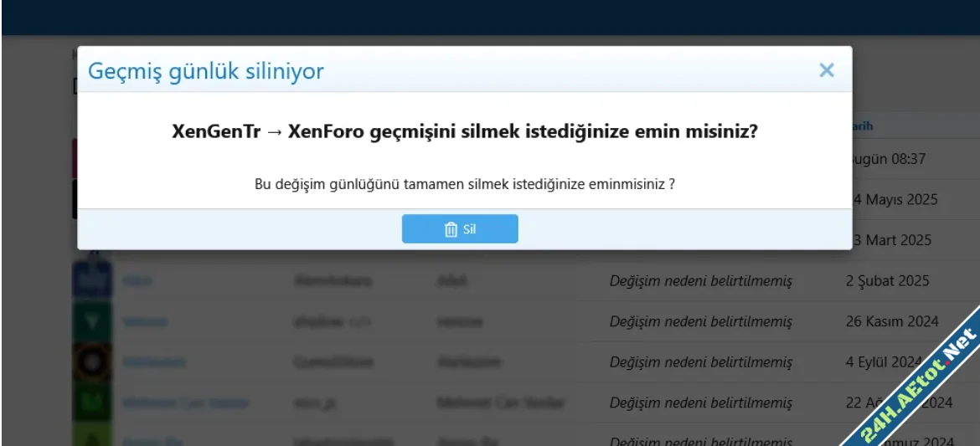Click the Bugün 08:37 date cell
This screenshot has height=446, width=980.
tap(890, 159)
